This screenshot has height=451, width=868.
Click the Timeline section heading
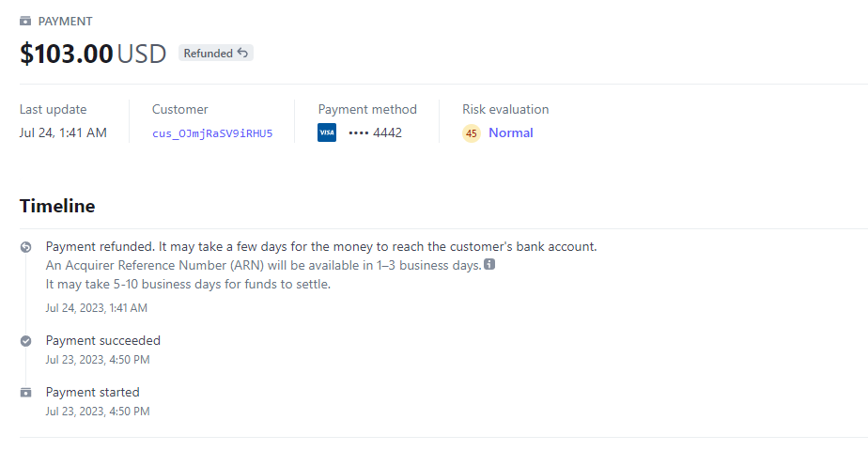pos(57,206)
